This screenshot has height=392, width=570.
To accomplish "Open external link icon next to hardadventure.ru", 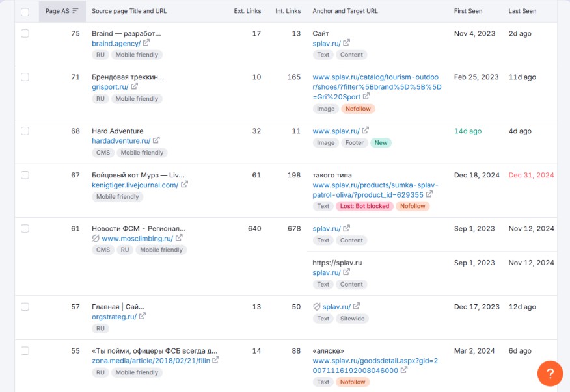I will [x=157, y=141].
